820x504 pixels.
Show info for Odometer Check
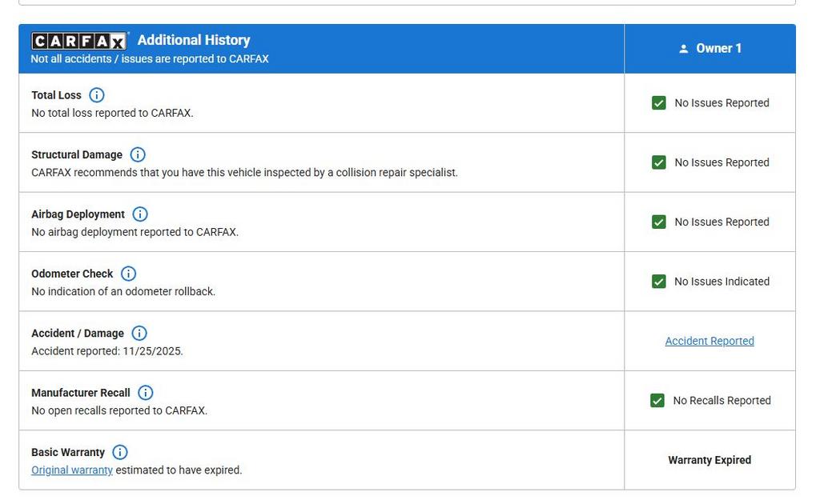pos(128,274)
